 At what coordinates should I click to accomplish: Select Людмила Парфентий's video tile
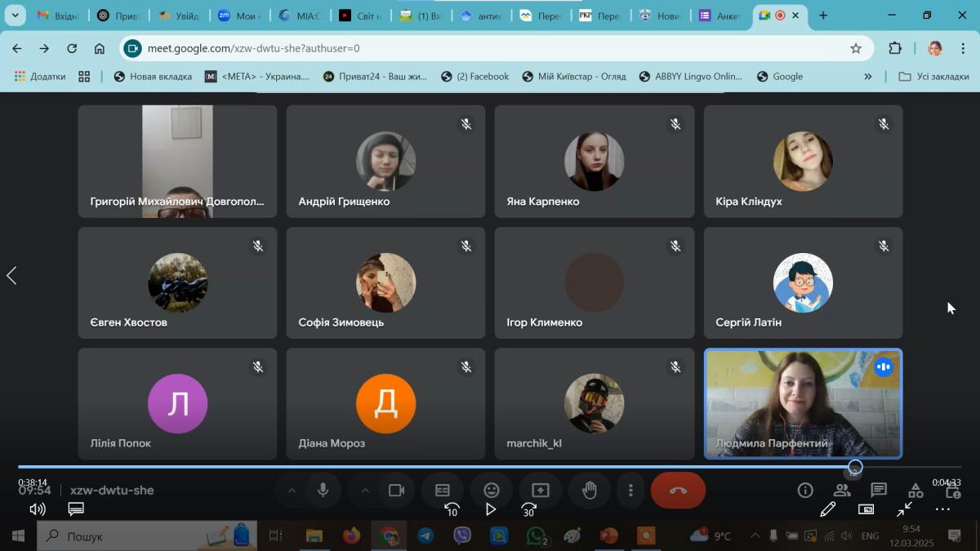click(803, 403)
